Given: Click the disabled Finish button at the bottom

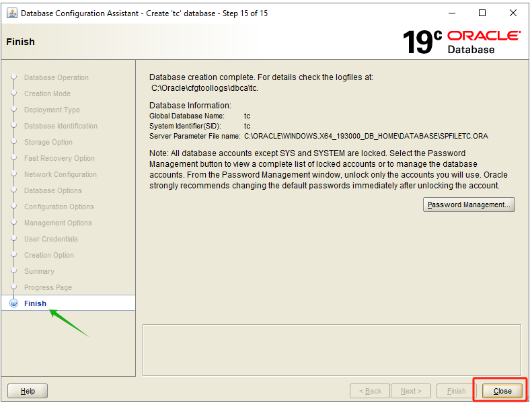Looking at the screenshot, I should tap(457, 391).
